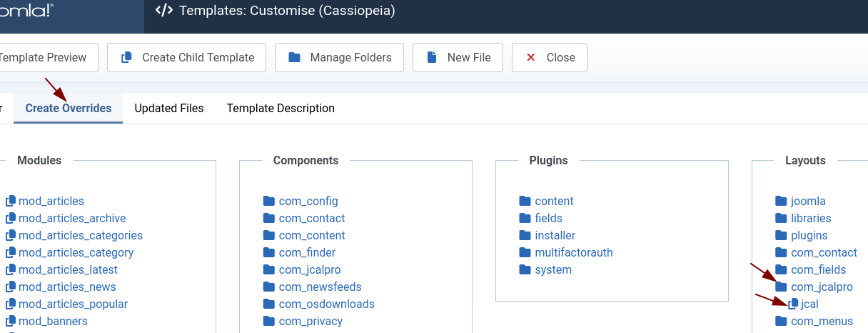Expand the fields plugin folder
This screenshot has height=333, width=868.
[540, 219]
